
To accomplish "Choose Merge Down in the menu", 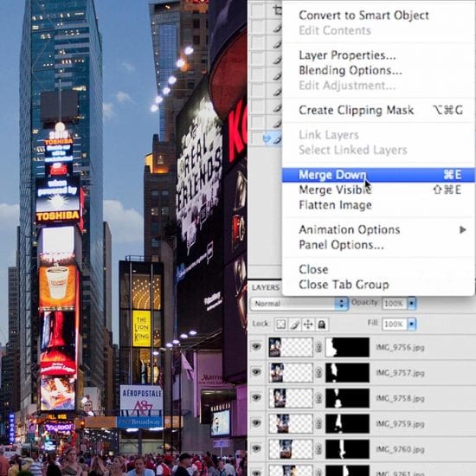I will (378, 175).
